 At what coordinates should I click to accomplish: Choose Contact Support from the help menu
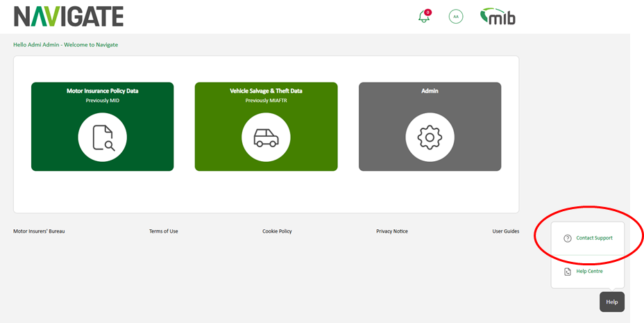594,238
